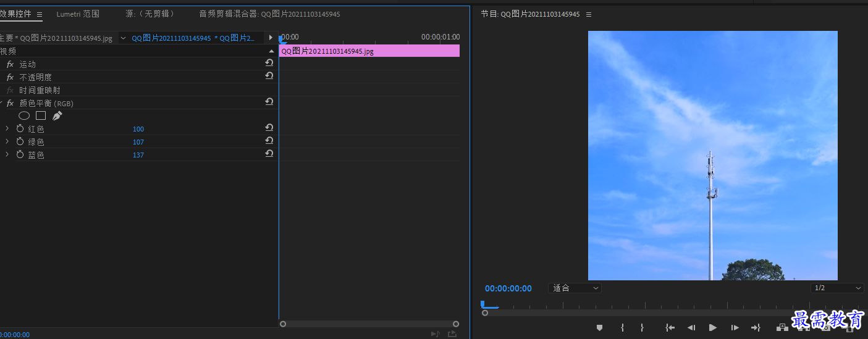Step back one frame
This screenshot has height=339, width=868.
click(x=691, y=328)
